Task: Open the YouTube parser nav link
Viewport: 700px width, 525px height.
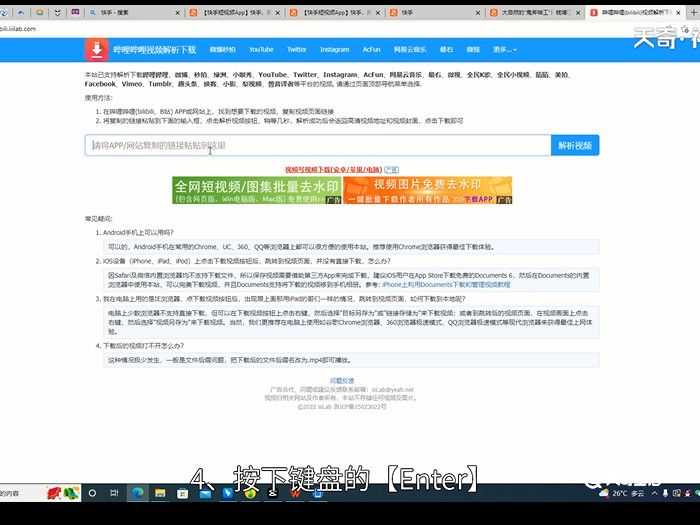Action: [261, 50]
